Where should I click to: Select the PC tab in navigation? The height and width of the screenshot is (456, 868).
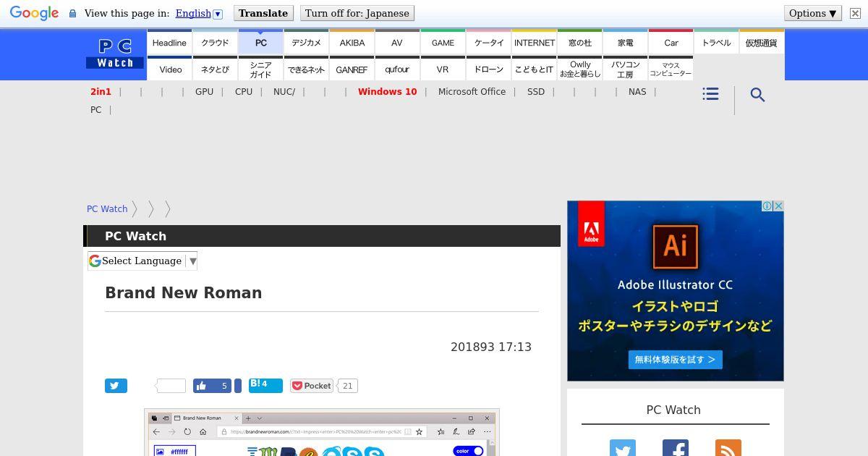click(260, 43)
